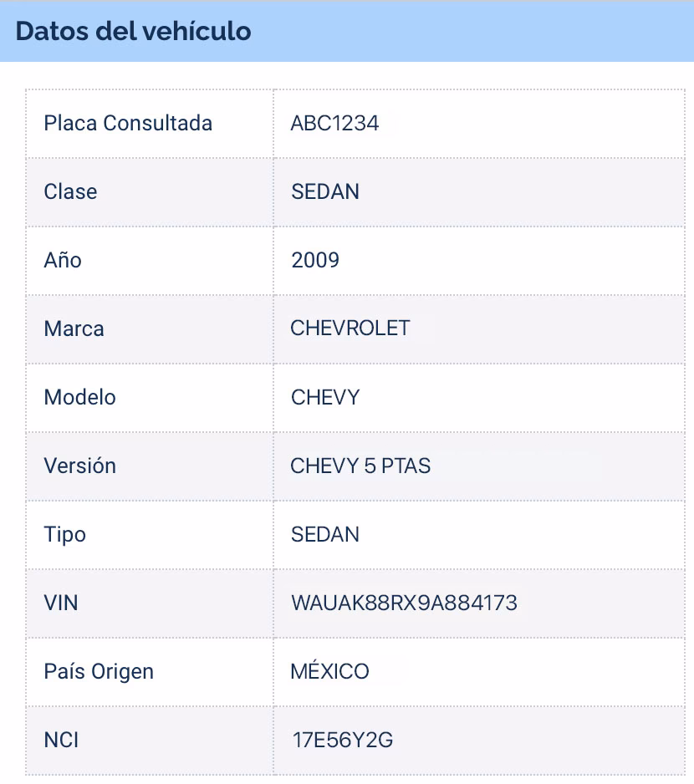Select the country value MÉXICO
The image size is (694, 784).
(329, 671)
